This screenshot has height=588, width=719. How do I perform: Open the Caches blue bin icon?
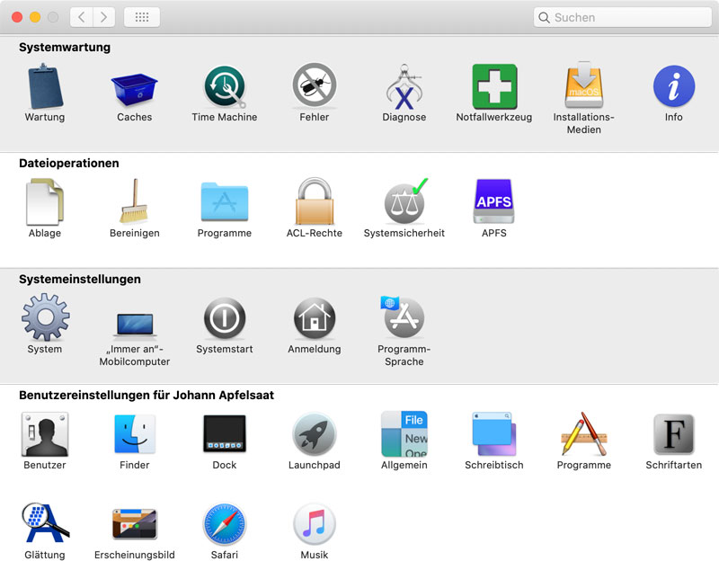pyautogui.click(x=134, y=89)
